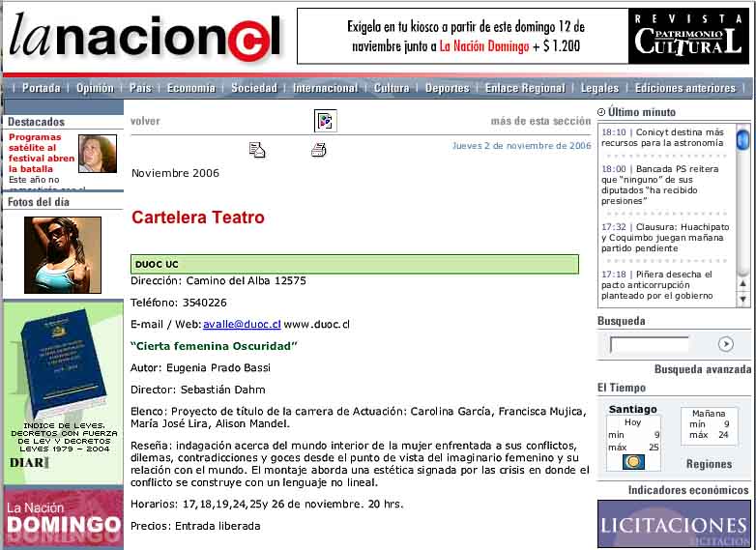Viewport: 756px width, 550px height.
Task: Open the Opinión section
Action: click(x=95, y=88)
